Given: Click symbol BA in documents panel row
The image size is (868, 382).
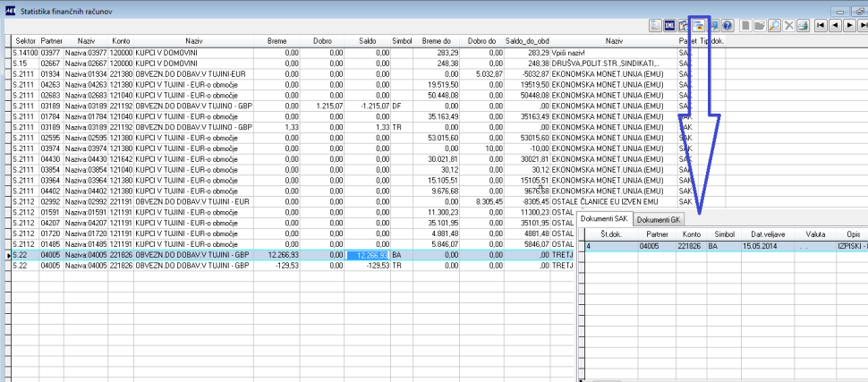Looking at the screenshot, I should [x=724, y=245].
